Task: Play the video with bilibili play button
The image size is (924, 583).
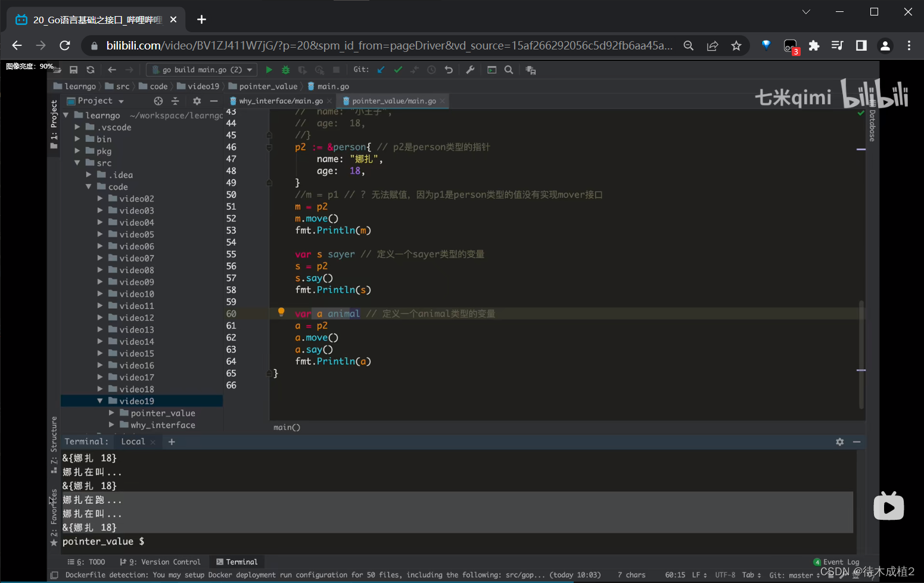Action: click(x=889, y=507)
